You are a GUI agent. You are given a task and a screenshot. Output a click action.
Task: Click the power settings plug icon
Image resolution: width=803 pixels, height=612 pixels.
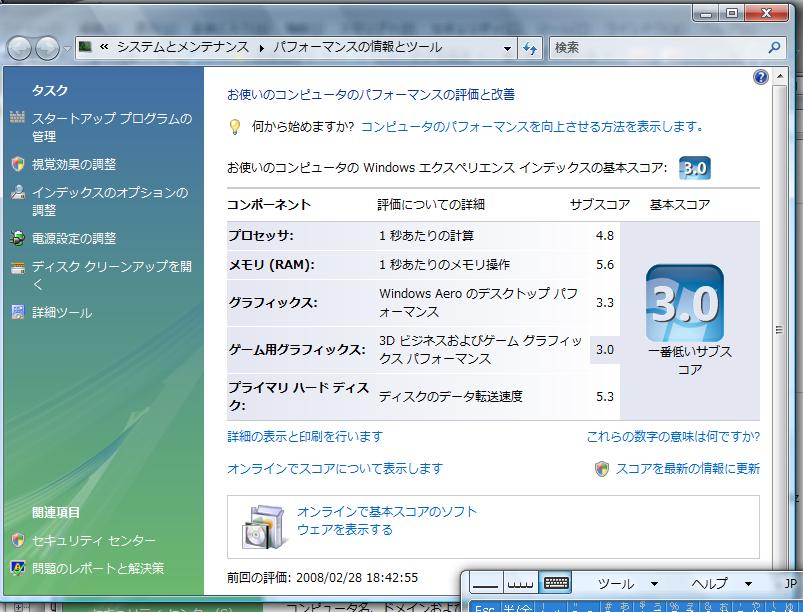pyautogui.click(x=18, y=238)
